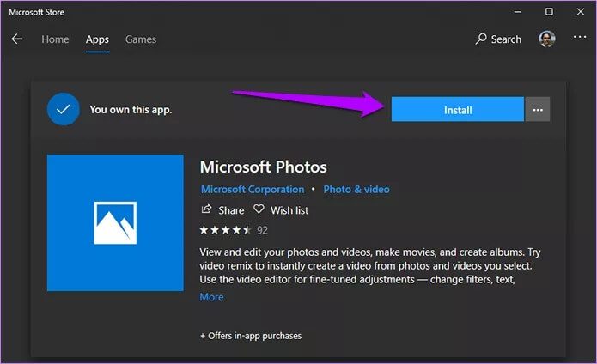
Task: Maximize the Microsoft Store window
Action: [549, 12]
